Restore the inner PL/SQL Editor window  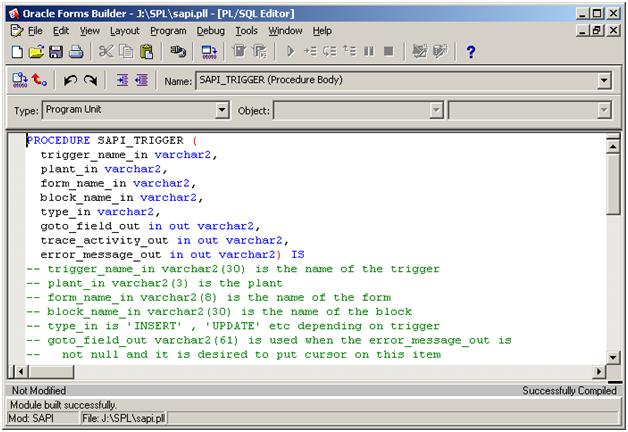click(597, 30)
